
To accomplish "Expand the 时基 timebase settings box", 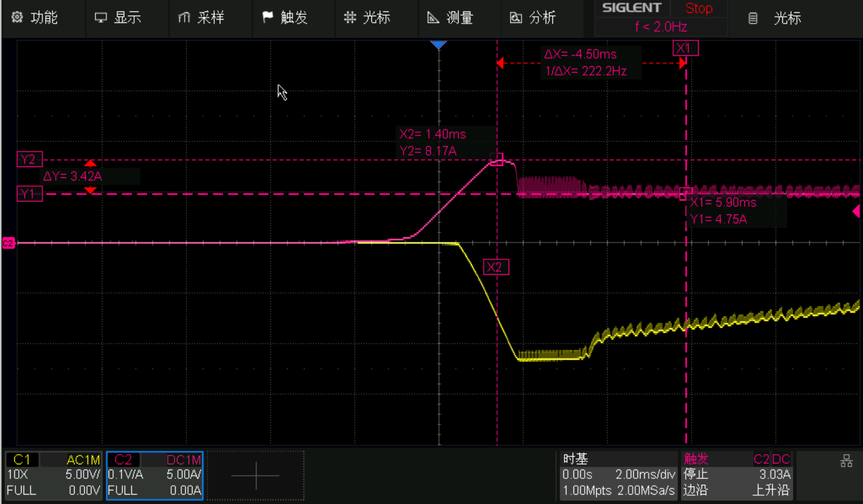I will pyautogui.click(x=618, y=475).
